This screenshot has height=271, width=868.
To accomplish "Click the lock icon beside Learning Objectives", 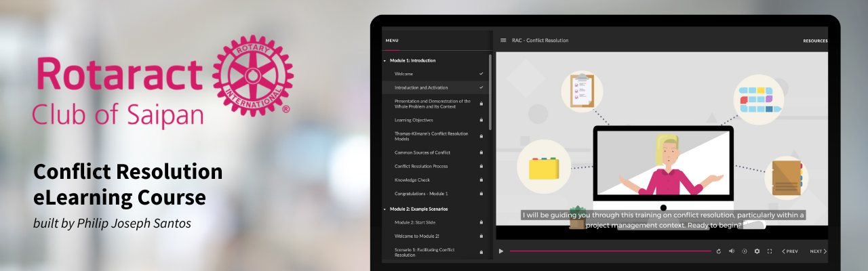I will point(481,120).
